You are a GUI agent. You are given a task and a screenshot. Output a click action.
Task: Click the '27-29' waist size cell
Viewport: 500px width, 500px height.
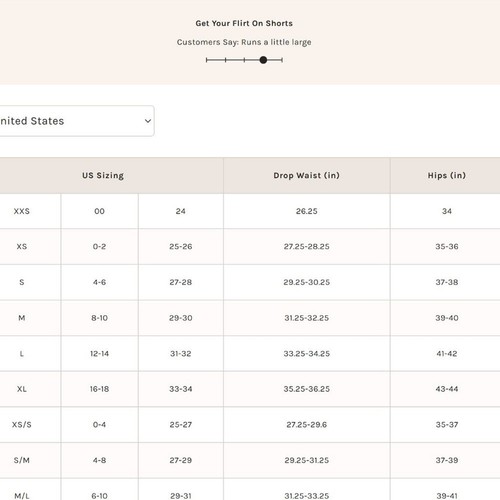coord(181,460)
